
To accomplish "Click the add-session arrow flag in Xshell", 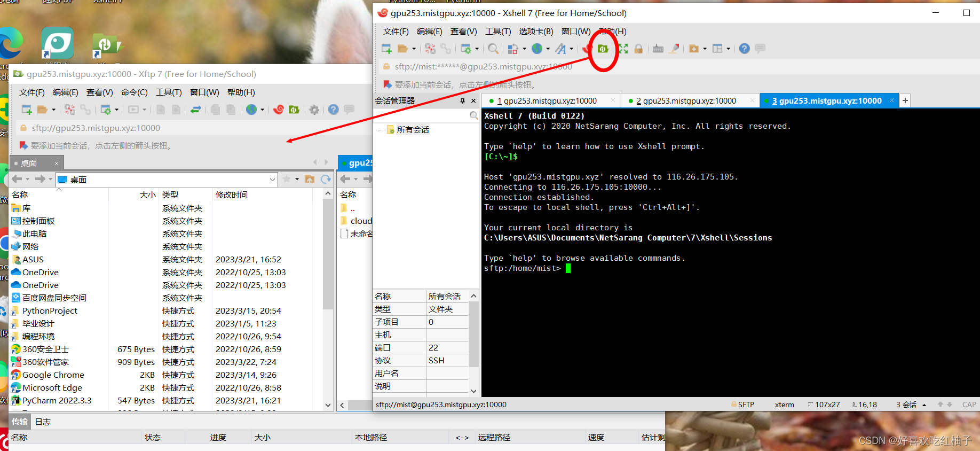I will tap(387, 84).
